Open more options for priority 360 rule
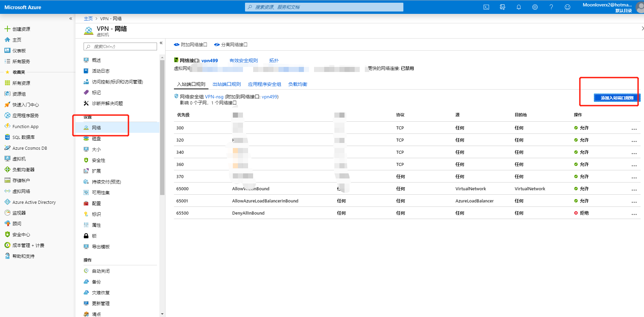This screenshot has width=644, height=317. [x=634, y=165]
